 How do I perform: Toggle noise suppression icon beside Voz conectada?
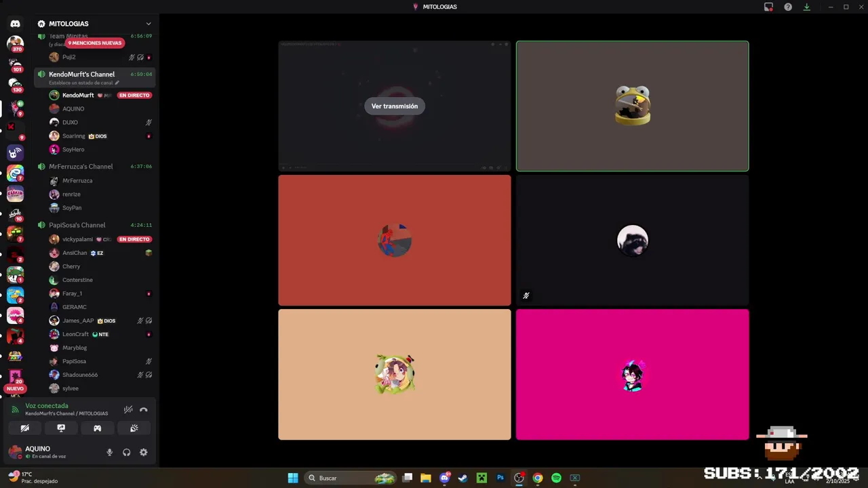coord(128,409)
